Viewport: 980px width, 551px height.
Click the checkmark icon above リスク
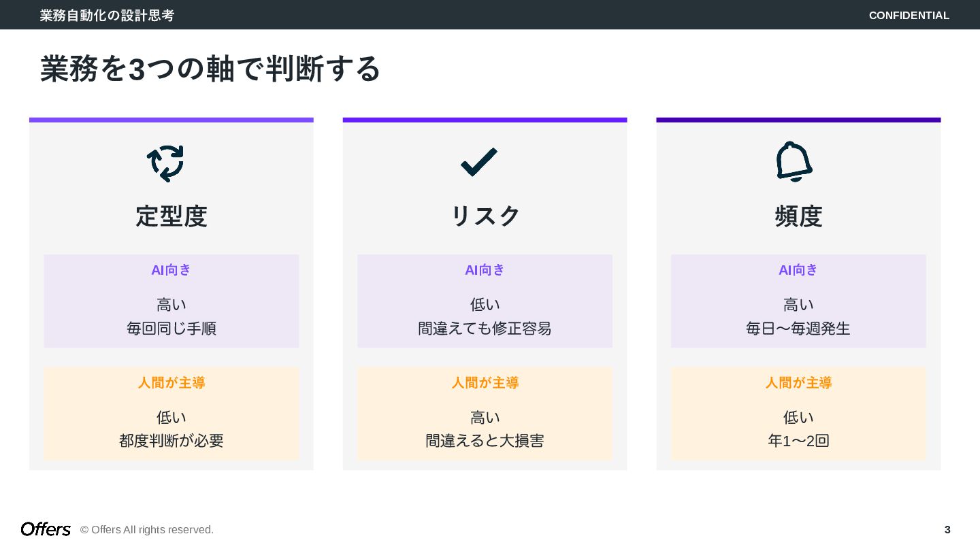[479, 163]
